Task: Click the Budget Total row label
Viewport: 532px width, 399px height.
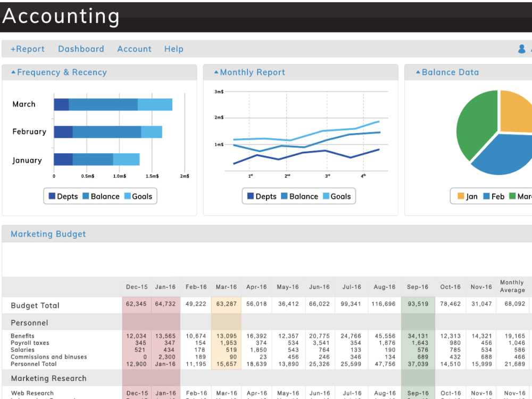Action: coord(35,305)
